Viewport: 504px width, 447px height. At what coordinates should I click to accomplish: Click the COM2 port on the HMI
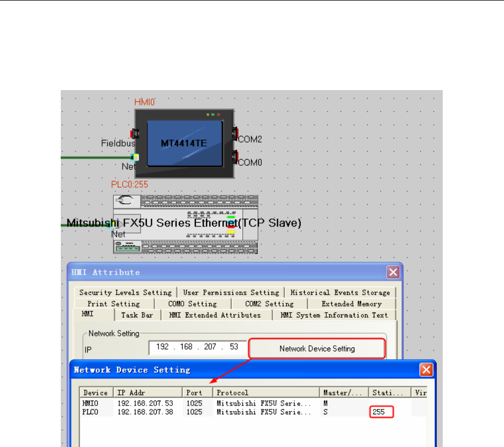click(235, 133)
